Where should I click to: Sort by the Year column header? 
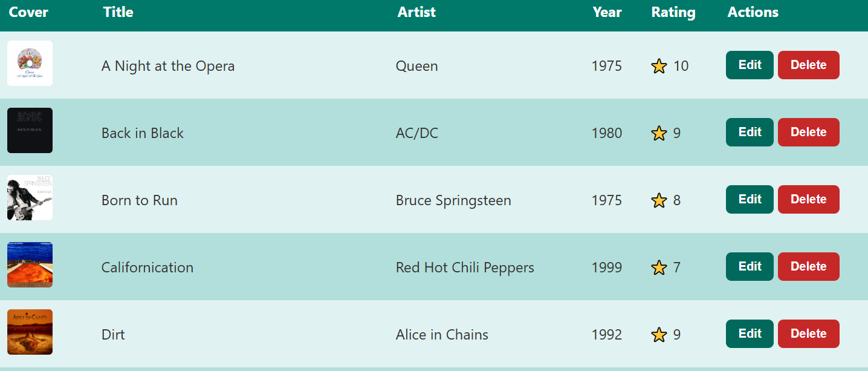coord(607,13)
